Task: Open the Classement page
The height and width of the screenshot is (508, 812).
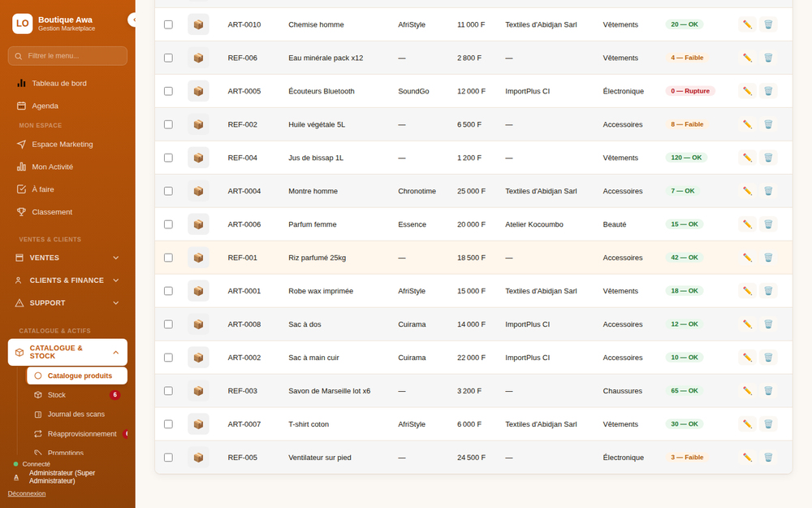Action: click(x=67, y=212)
